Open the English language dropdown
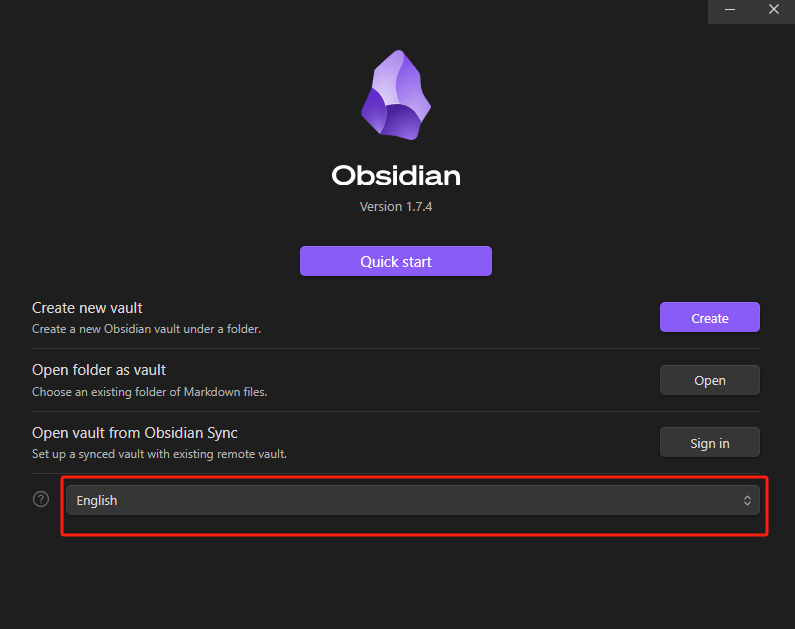The image size is (795, 629). coord(412,501)
